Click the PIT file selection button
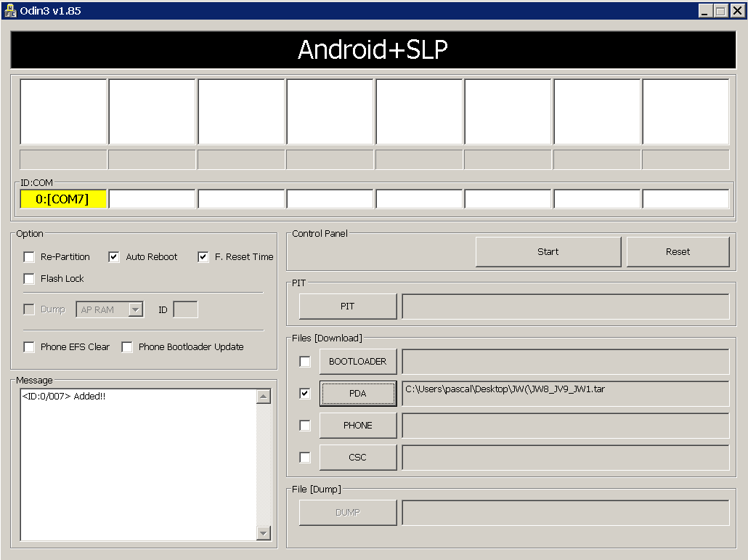Viewport: 748px width, 560px height. click(x=347, y=306)
